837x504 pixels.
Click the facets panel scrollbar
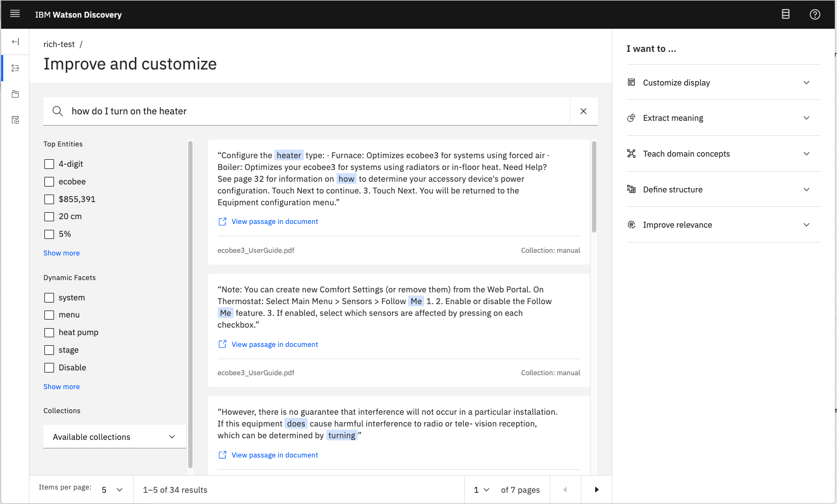point(190,305)
